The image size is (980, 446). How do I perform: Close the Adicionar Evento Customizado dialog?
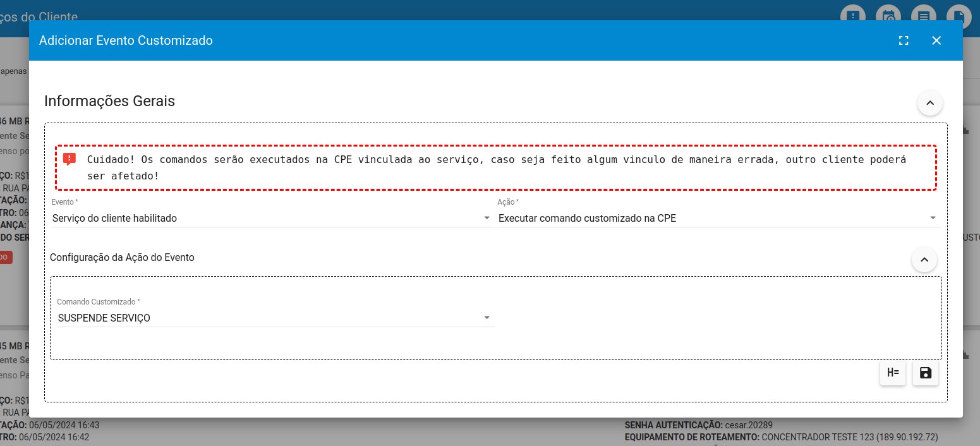[936, 40]
